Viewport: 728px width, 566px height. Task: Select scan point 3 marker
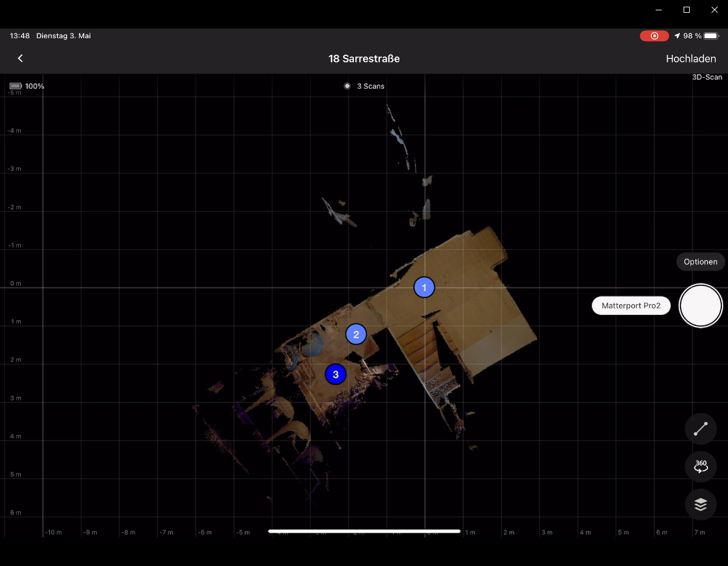coord(336,374)
